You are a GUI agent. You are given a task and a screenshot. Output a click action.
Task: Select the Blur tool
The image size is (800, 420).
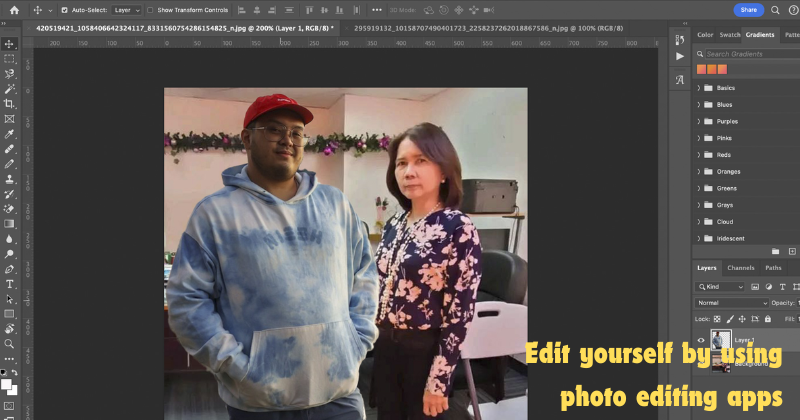click(x=9, y=239)
